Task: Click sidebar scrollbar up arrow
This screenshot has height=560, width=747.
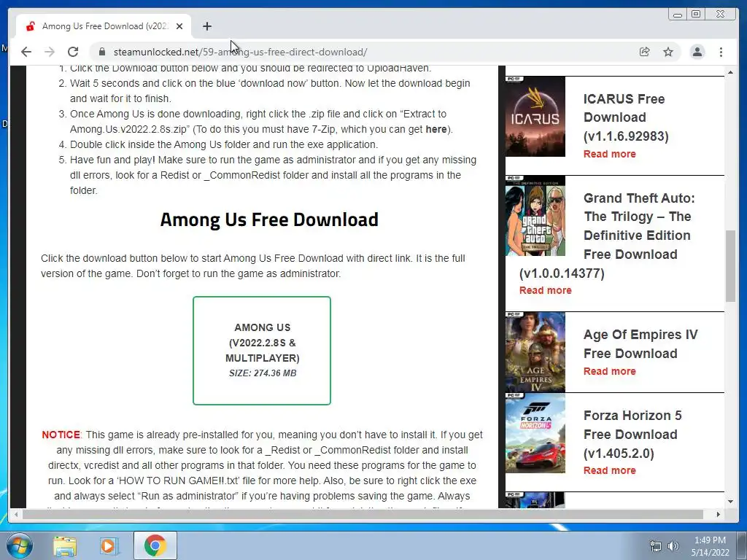Action: coord(730,72)
